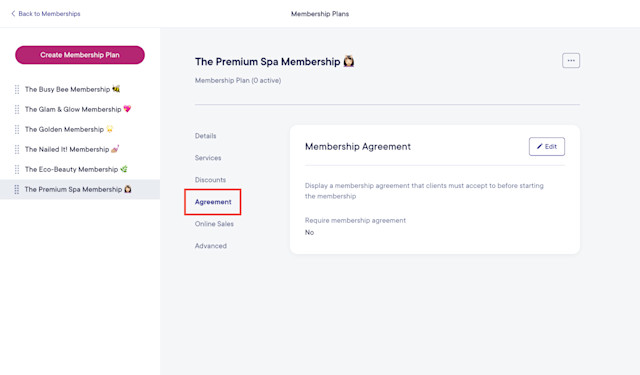Click Create Membership Plan button

pyautogui.click(x=80, y=55)
